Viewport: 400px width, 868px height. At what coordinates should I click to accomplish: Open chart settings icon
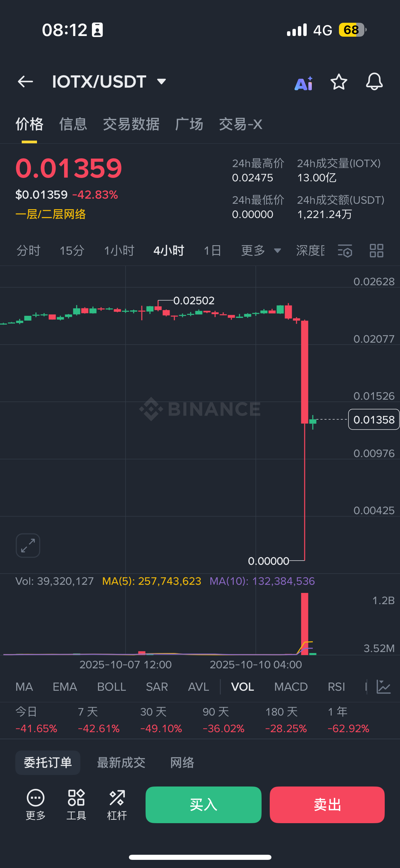(x=345, y=251)
